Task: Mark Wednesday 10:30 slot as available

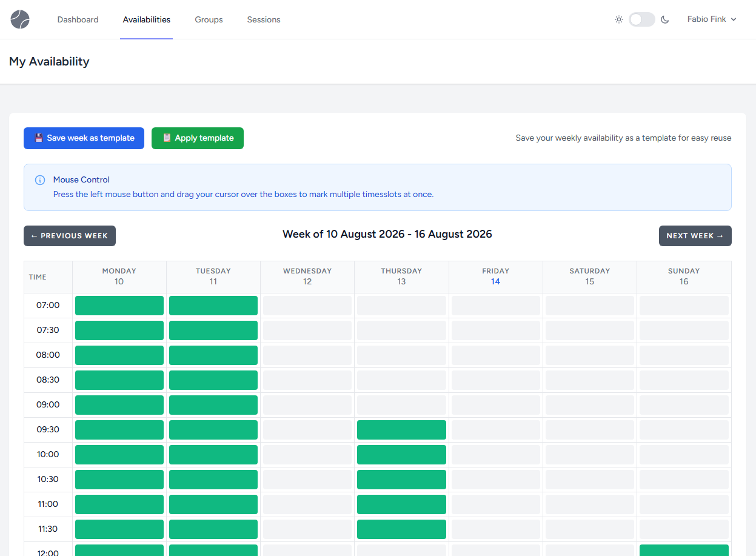Action: coord(307,480)
